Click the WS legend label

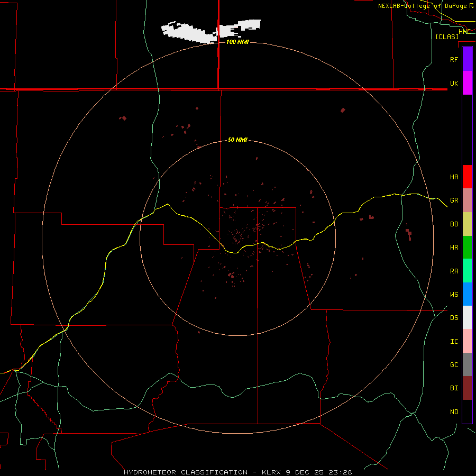pyautogui.click(x=454, y=294)
